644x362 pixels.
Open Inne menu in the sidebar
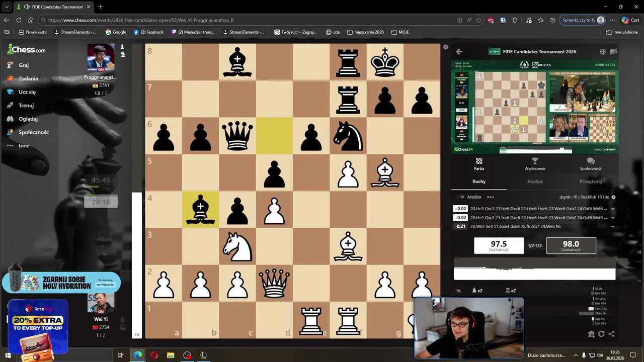(x=19, y=146)
